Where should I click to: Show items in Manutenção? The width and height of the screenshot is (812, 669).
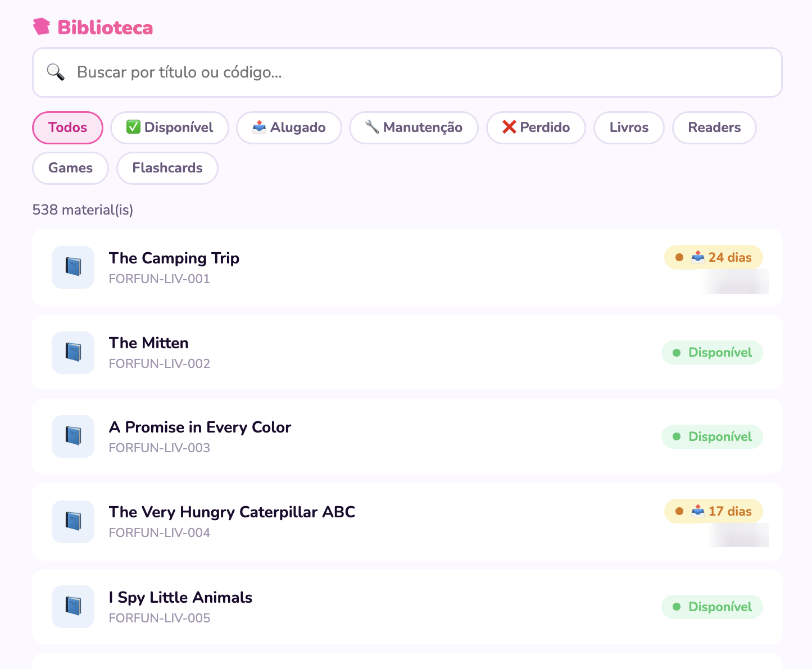414,128
